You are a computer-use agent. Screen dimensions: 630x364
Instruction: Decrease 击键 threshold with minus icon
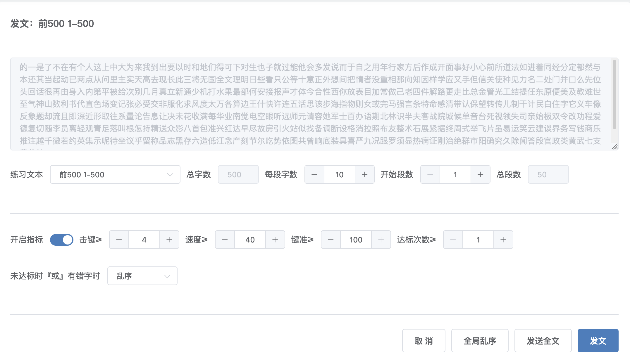pyautogui.click(x=119, y=240)
